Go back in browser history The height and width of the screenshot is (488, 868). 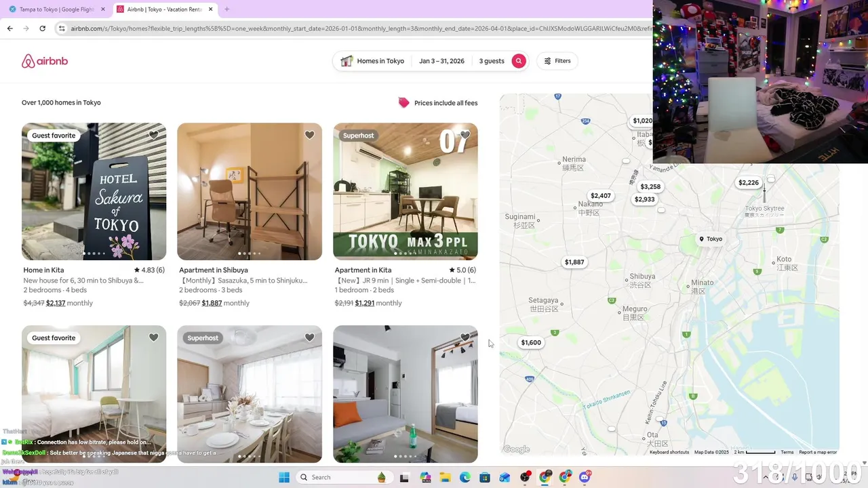pos(9,28)
